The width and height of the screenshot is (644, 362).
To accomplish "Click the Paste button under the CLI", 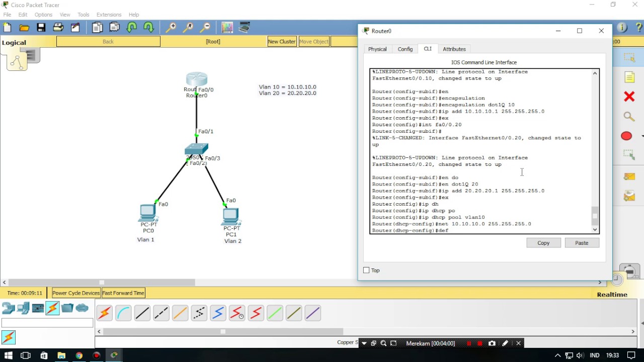I will point(582,243).
